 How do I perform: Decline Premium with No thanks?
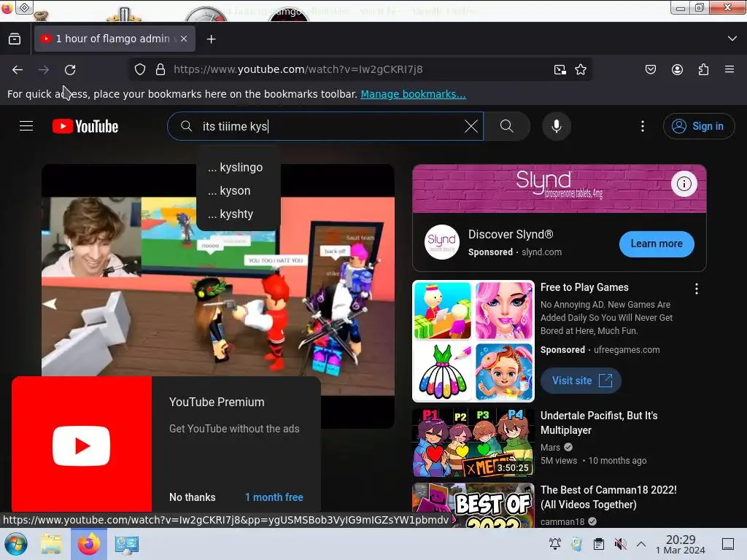click(x=193, y=497)
